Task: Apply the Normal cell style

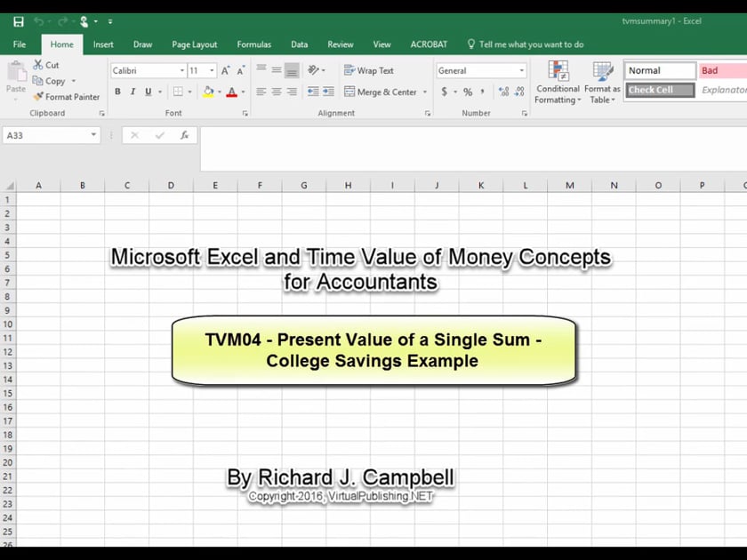Action: pyautogui.click(x=660, y=70)
